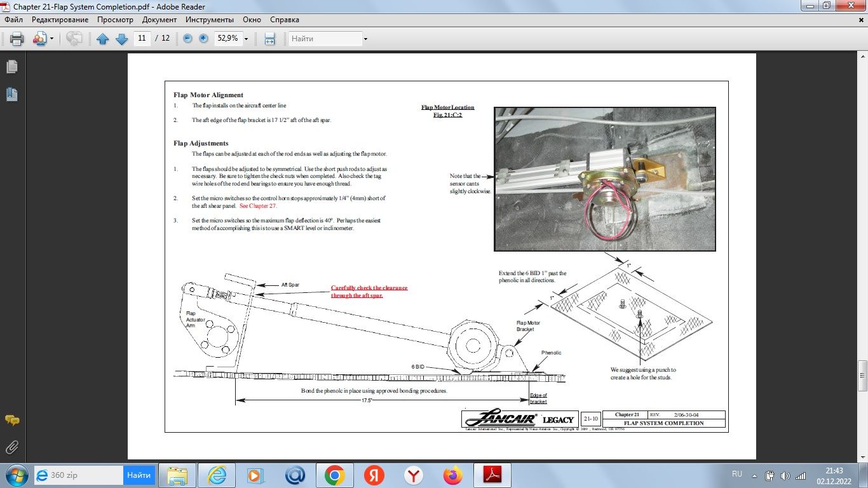
Task: Zoom out with the minus button
Action: click(x=187, y=38)
